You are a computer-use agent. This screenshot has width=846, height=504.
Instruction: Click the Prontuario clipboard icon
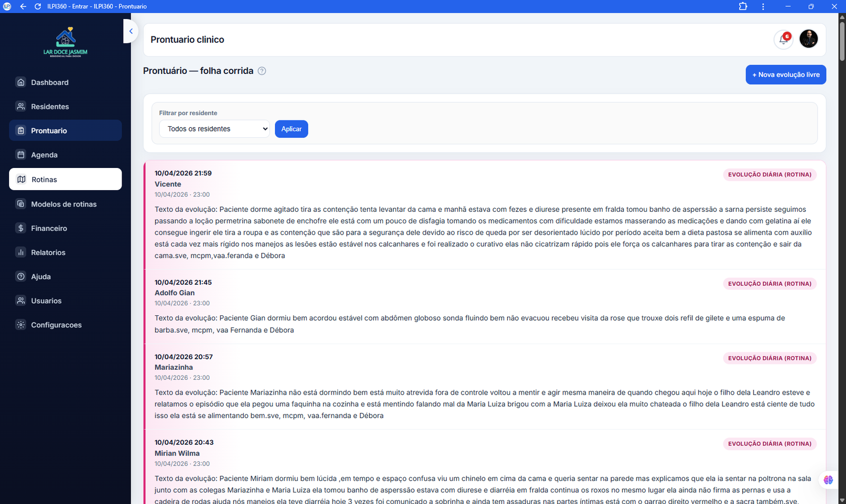pos(21,130)
